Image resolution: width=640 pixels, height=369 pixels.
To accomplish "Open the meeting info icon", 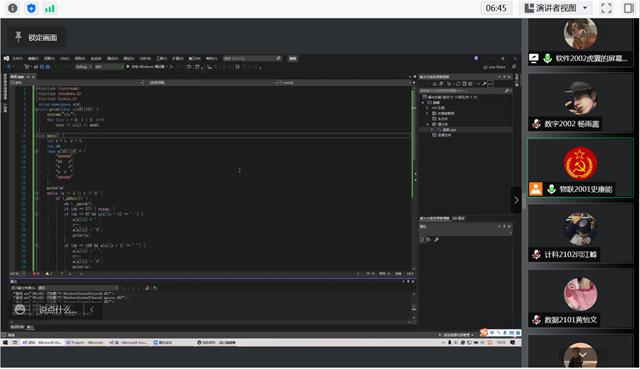I will (x=13, y=8).
